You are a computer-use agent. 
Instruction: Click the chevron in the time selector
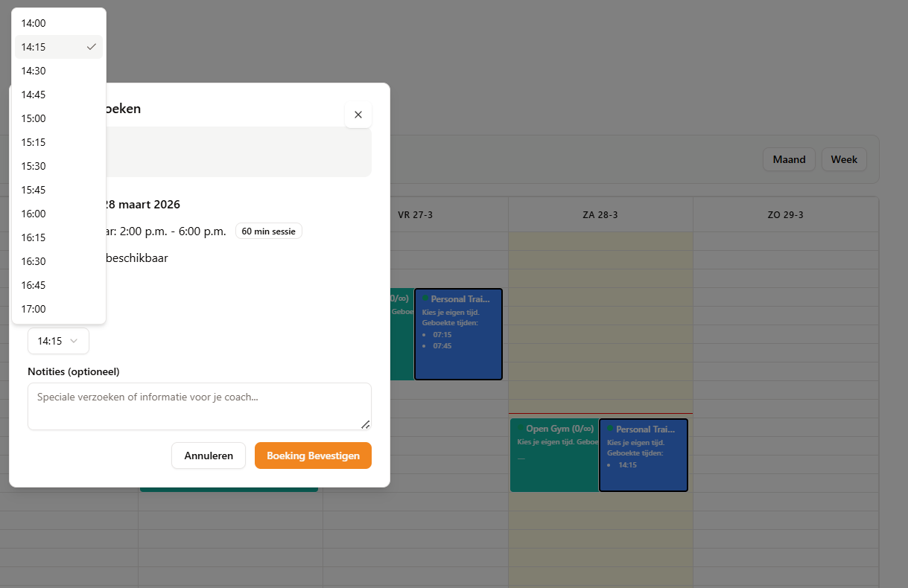pos(74,341)
